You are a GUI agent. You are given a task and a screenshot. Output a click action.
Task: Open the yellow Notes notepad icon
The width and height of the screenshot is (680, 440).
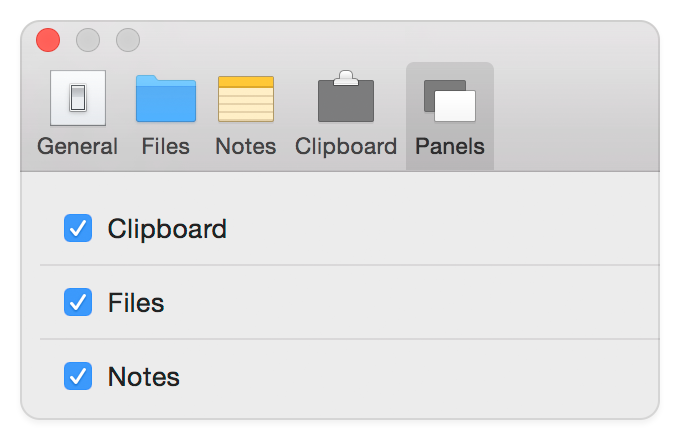246,99
